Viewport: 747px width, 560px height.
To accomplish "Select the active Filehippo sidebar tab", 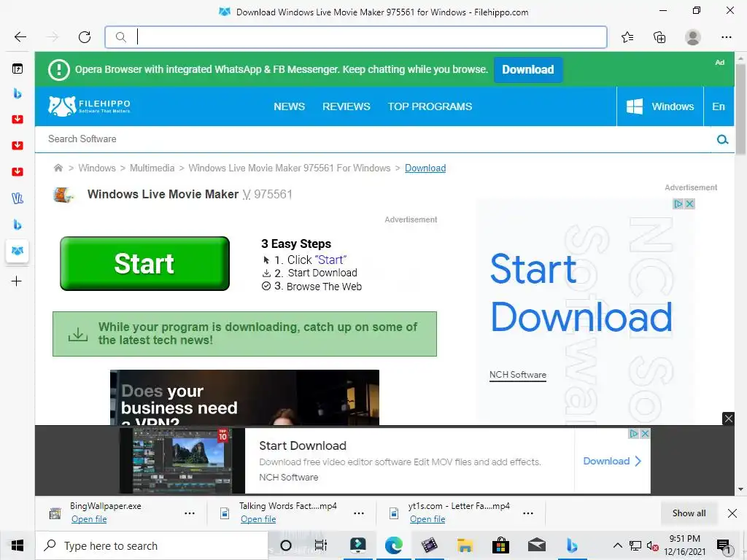I will (x=18, y=251).
